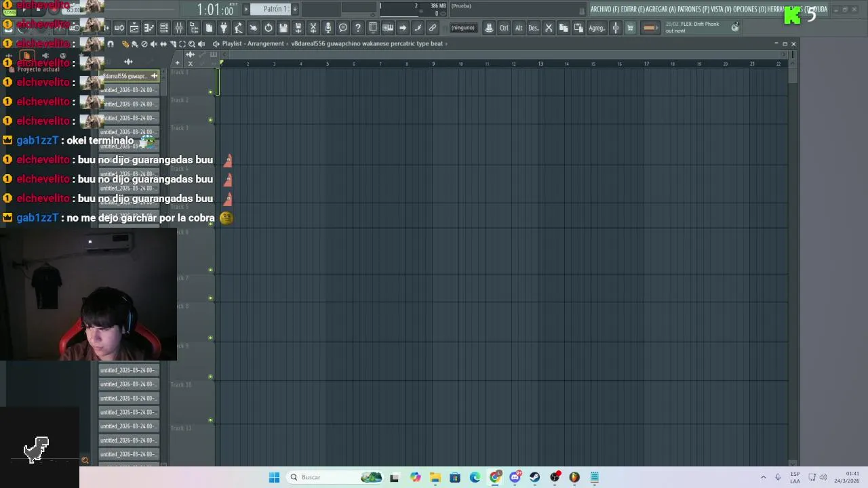Click the globe news icon

[x=735, y=27]
